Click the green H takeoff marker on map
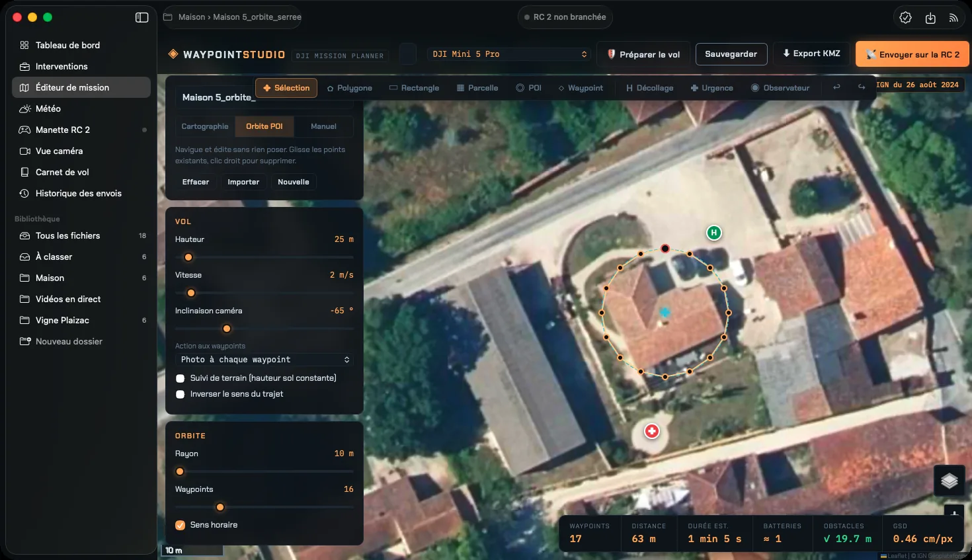 713,233
